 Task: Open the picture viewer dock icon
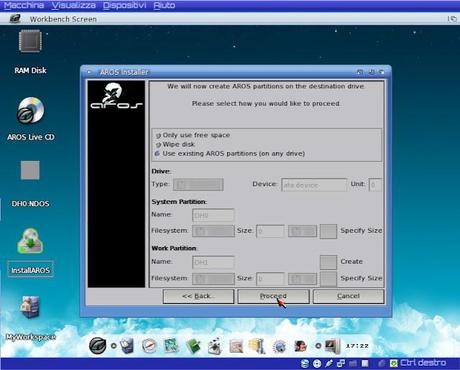click(171, 346)
